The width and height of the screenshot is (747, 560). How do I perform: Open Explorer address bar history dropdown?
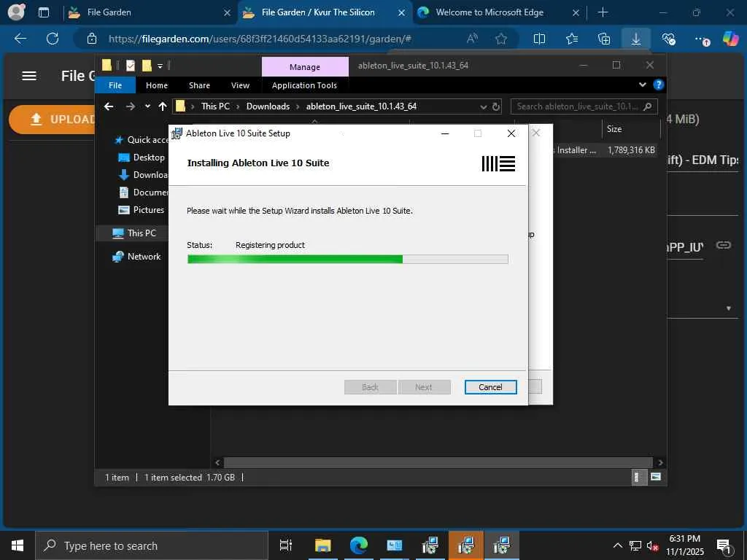483,106
